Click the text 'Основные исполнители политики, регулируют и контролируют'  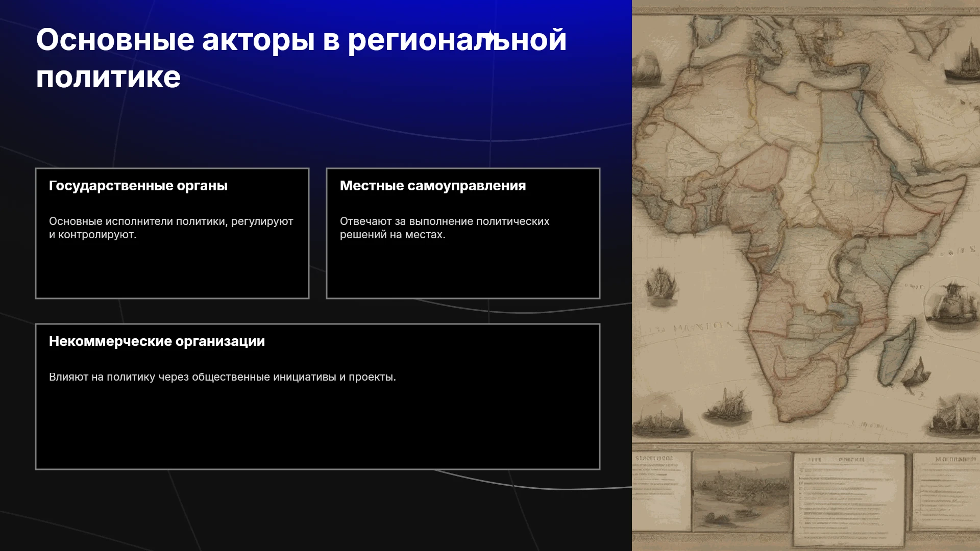[171, 228]
